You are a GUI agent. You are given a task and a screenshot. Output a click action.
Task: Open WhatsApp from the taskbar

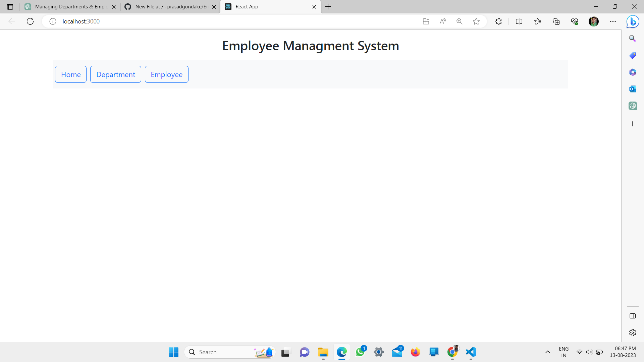coord(360,352)
